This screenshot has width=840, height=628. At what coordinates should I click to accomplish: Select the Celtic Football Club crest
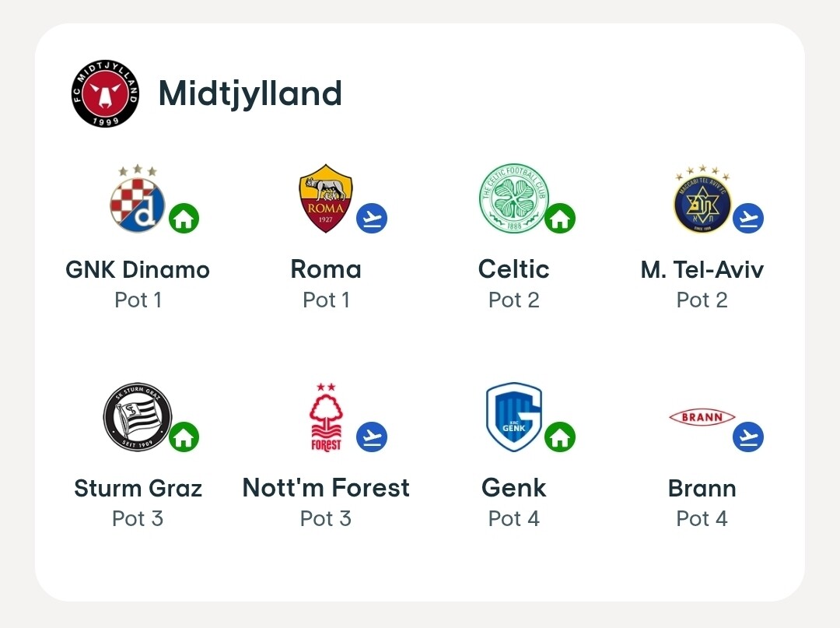tap(514, 198)
